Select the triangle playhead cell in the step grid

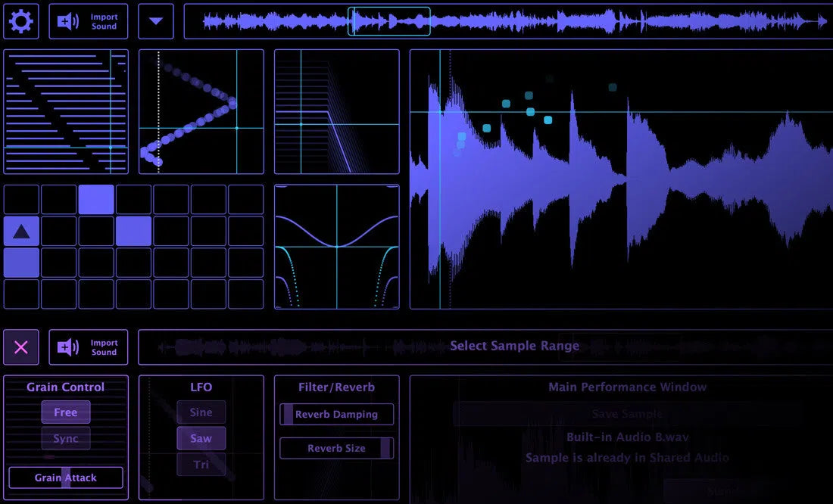click(x=20, y=230)
